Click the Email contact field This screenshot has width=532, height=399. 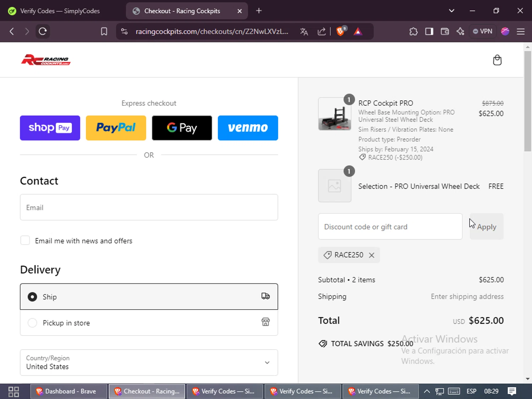click(x=149, y=207)
